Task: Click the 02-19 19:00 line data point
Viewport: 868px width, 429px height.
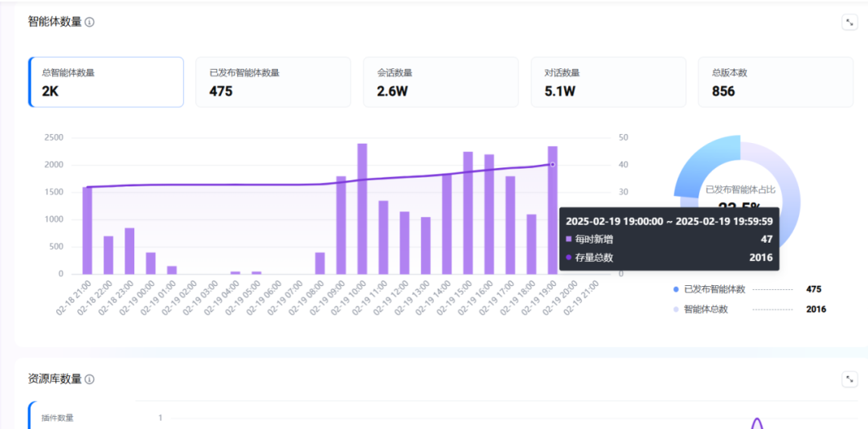Action: (x=552, y=165)
